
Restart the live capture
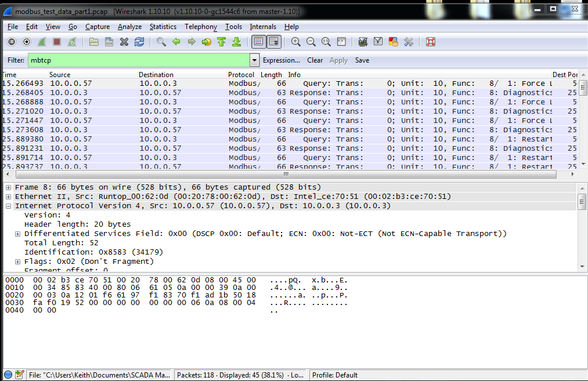pos(71,42)
